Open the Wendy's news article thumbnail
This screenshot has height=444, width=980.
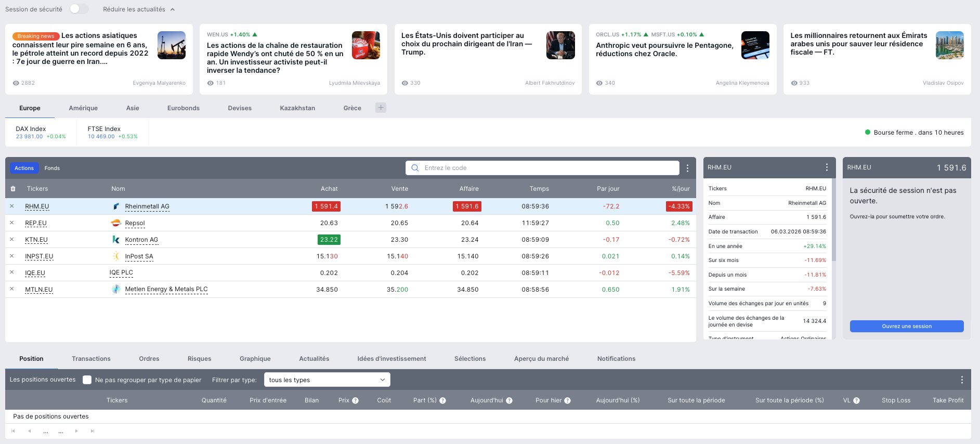tap(366, 45)
